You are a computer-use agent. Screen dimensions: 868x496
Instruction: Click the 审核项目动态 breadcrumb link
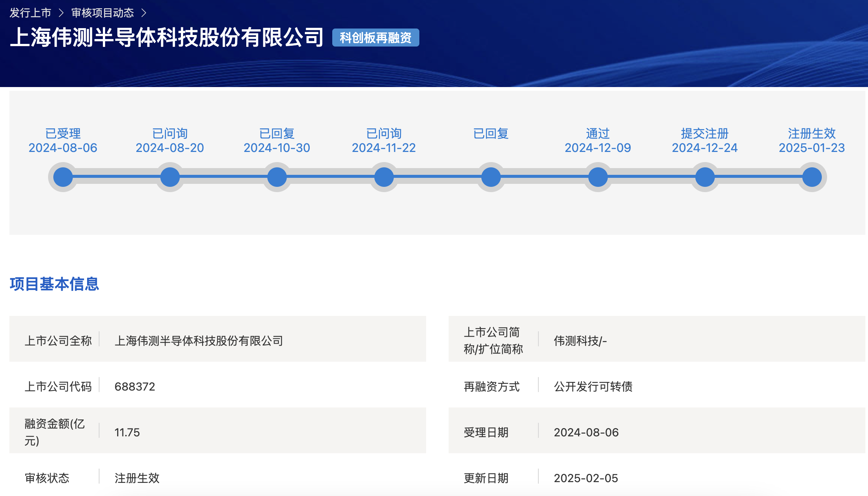(x=102, y=12)
